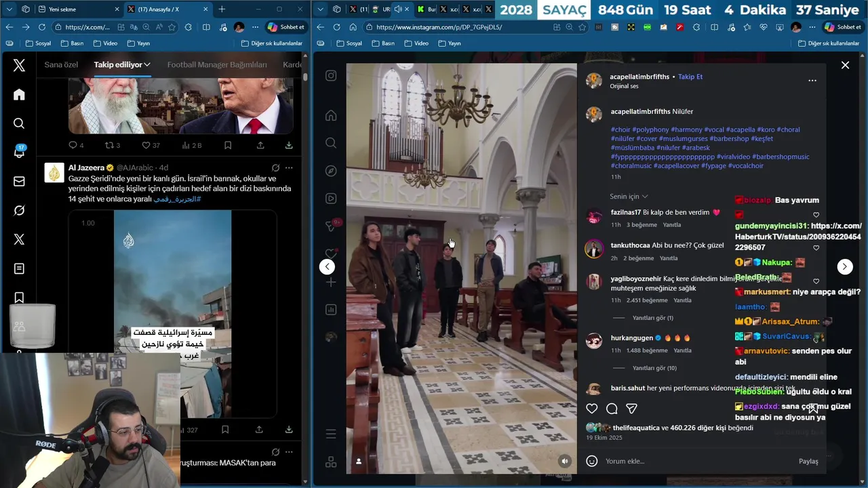This screenshot has width=868, height=488.
Task: Click Grok icon on Al Jazeera tweet
Action: click(275, 167)
